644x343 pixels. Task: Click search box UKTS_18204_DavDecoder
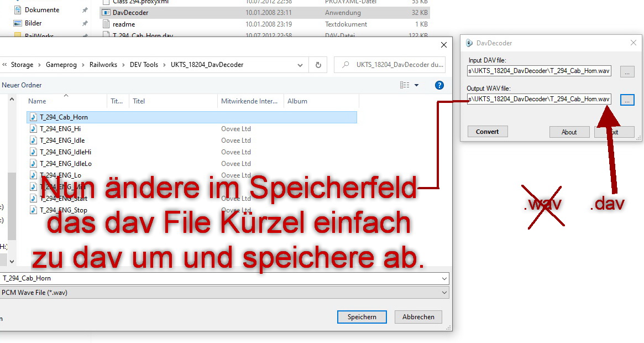click(x=389, y=65)
